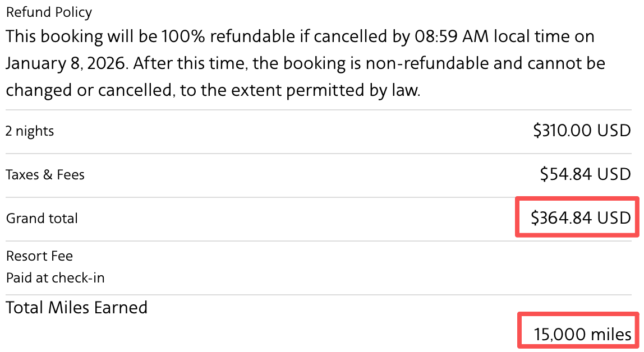Click the $310.00 USD nightly subtotal
This screenshot has height=352, width=644.
582,131
